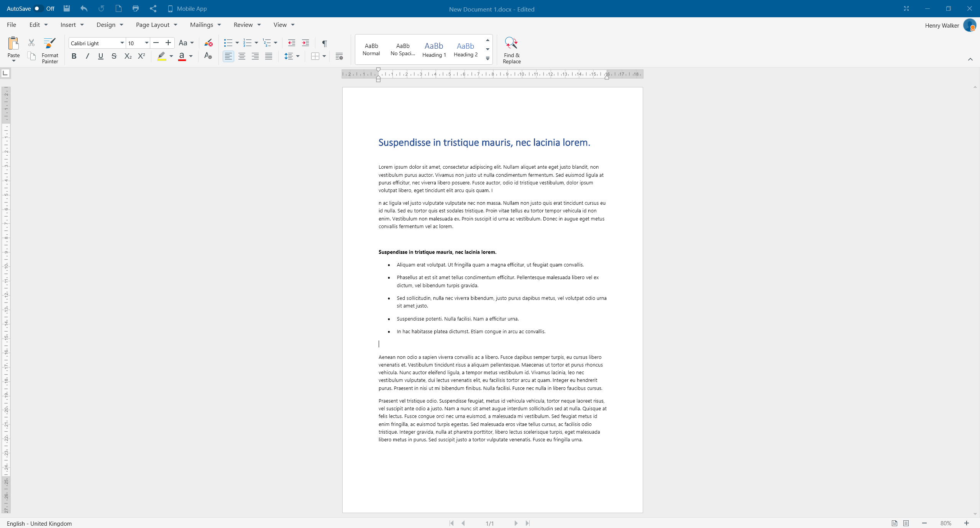
Task: Click the Share icon in title bar
Action: 153,8
